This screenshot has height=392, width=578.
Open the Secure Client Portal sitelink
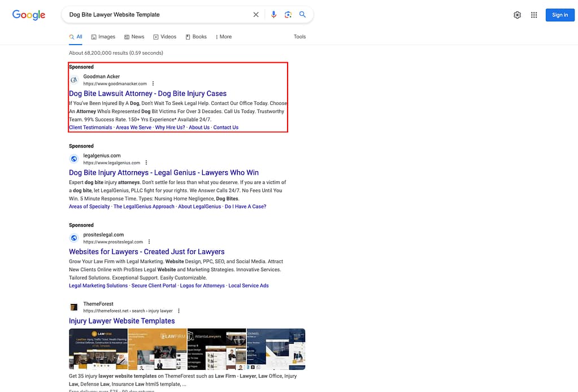point(154,286)
